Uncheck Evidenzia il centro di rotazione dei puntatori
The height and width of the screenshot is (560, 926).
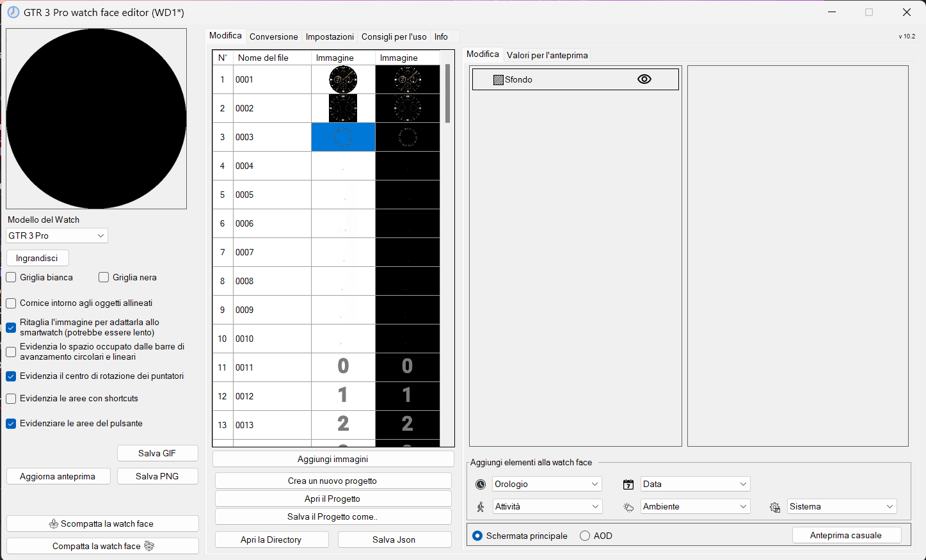tap(11, 376)
